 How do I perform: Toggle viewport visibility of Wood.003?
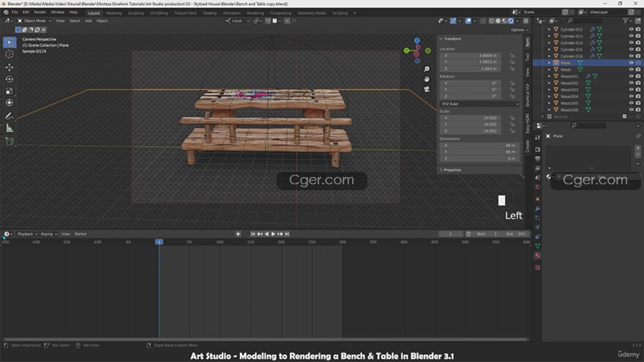631,90
